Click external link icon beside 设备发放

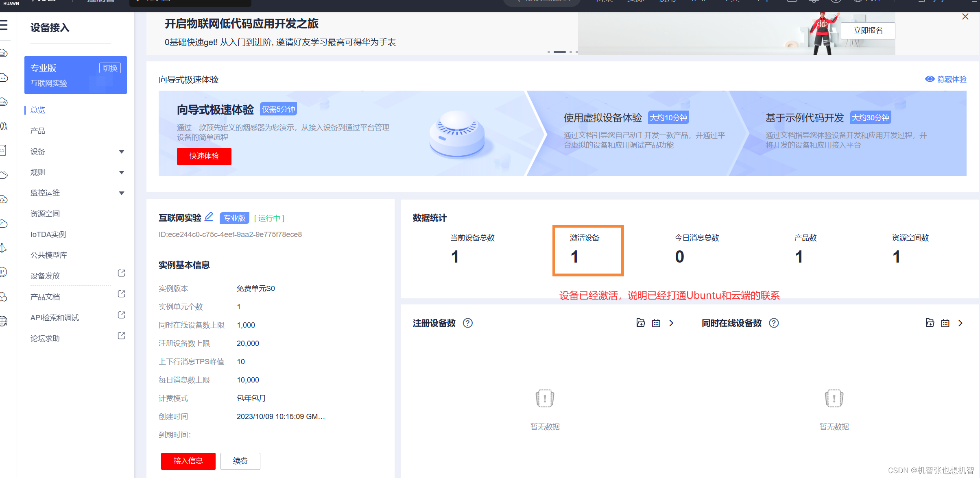coord(121,273)
